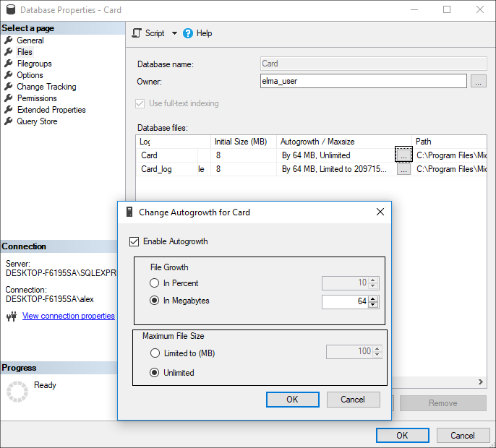Browse for database owner ellipsis button
496x448 pixels.
point(478,82)
